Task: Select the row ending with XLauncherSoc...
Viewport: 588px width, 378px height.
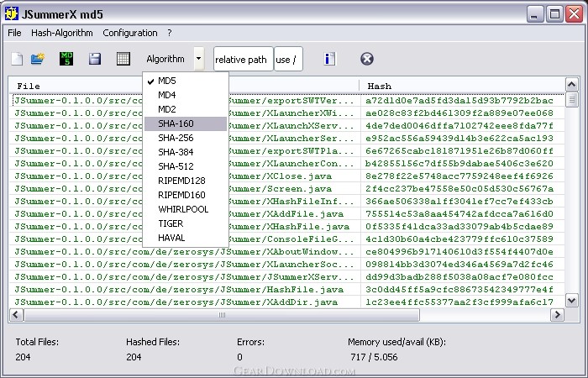Action: pyautogui.click(x=287, y=265)
